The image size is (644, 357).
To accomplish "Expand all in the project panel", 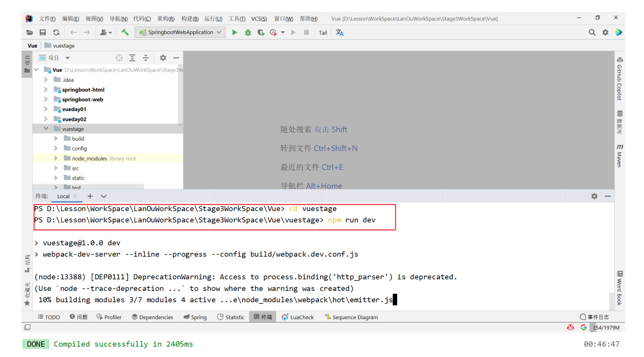I will (x=132, y=58).
